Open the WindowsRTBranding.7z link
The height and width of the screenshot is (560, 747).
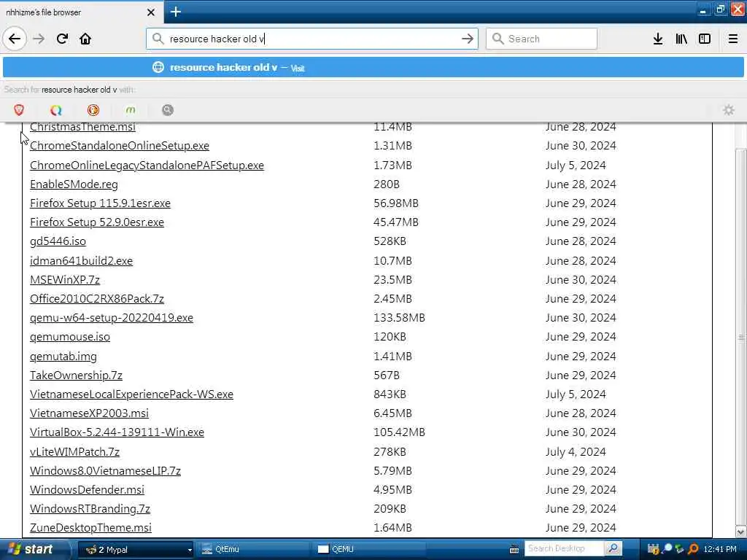pos(90,509)
